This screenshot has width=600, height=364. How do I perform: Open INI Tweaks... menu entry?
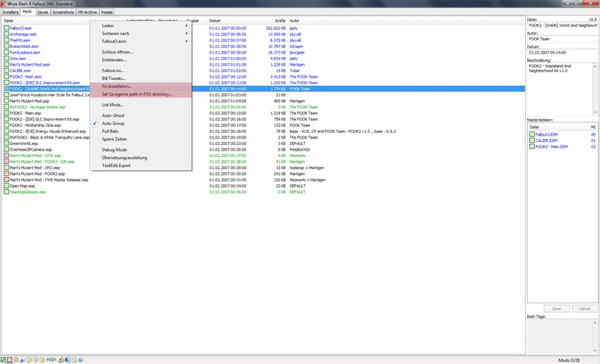point(141,79)
